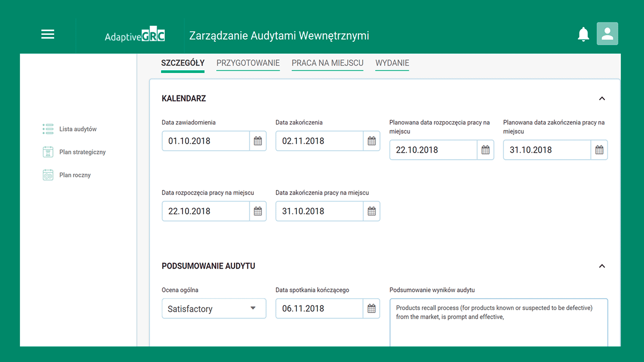Click the Podsumowanie wyników audytu text area
The width and height of the screenshot is (644, 362).
498,327
